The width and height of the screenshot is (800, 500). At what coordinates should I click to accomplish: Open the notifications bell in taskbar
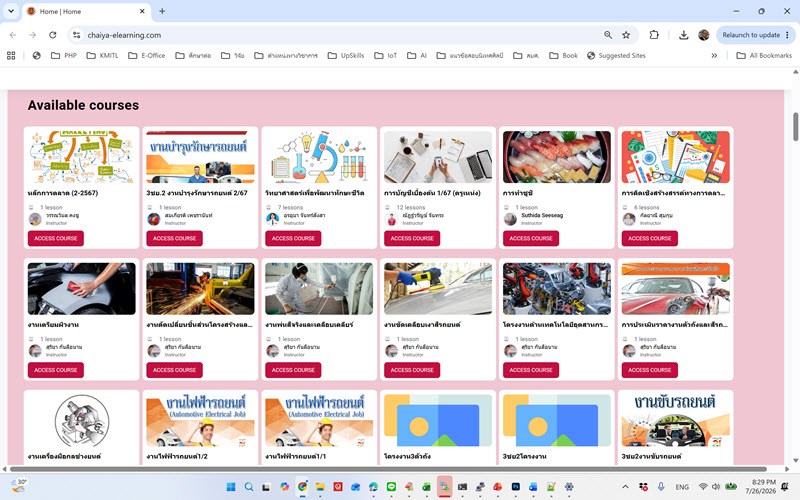click(x=785, y=487)
